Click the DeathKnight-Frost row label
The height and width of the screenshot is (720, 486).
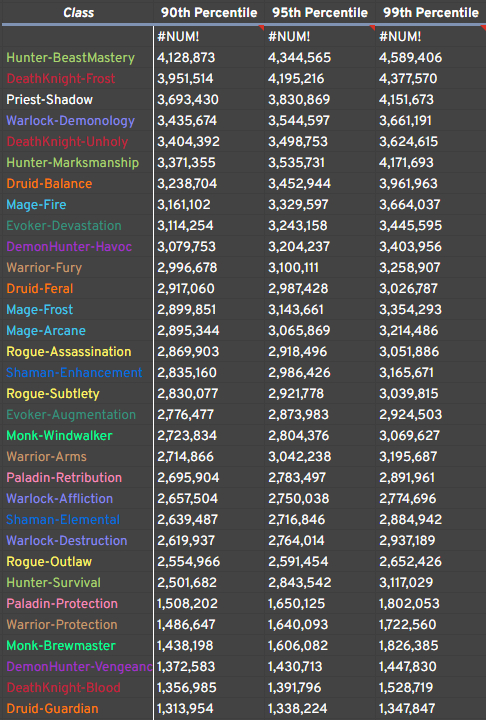[x=77, y=79]
